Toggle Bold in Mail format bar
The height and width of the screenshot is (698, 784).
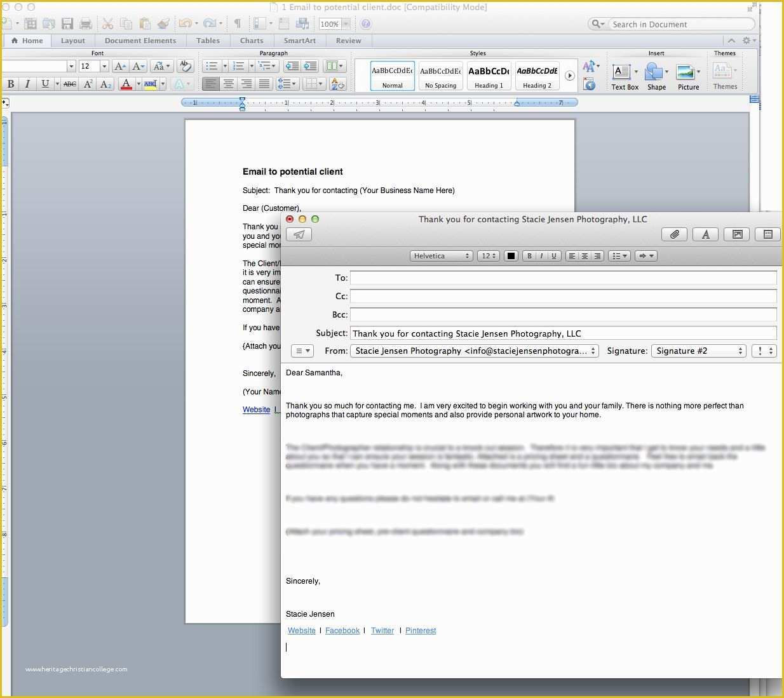tap(529, 256)
